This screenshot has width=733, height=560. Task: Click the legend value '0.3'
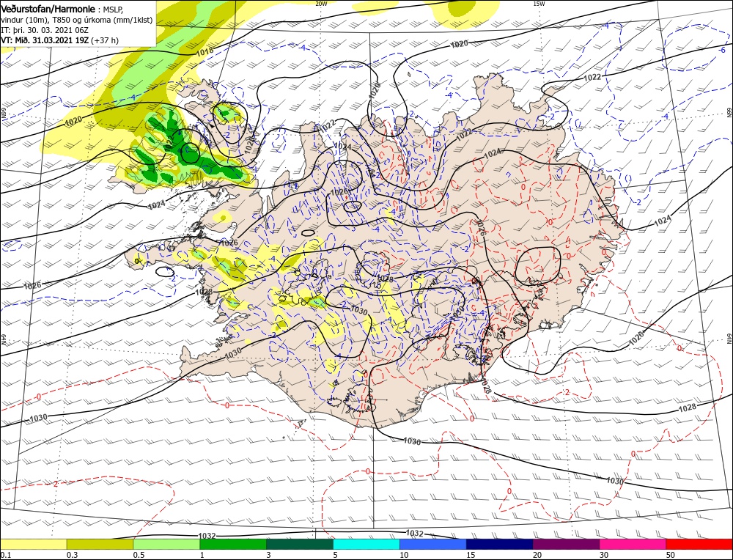tap(72, 555)
